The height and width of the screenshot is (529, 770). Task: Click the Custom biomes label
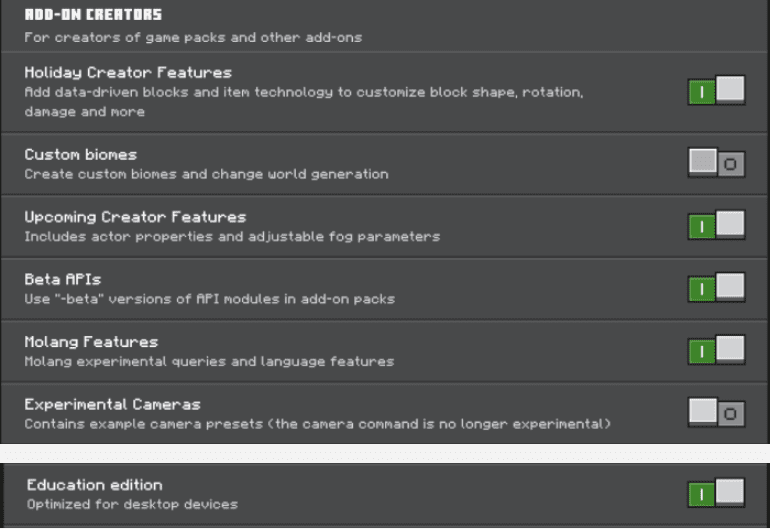tap(81, 155)
